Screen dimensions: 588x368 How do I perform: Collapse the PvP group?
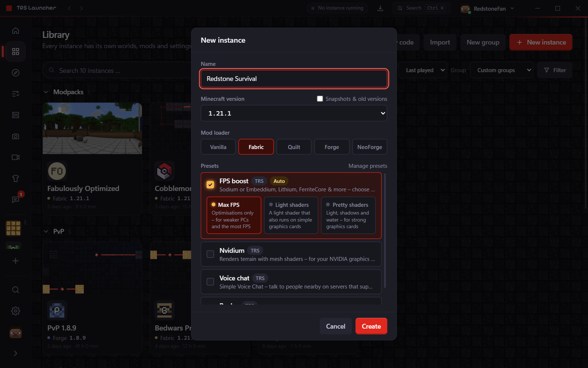click(x=46, y=231)
